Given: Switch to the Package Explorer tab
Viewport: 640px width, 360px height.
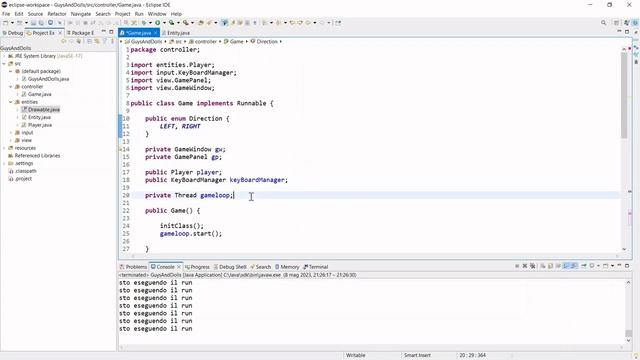Looking at the screenshot, I should (81, 33).
